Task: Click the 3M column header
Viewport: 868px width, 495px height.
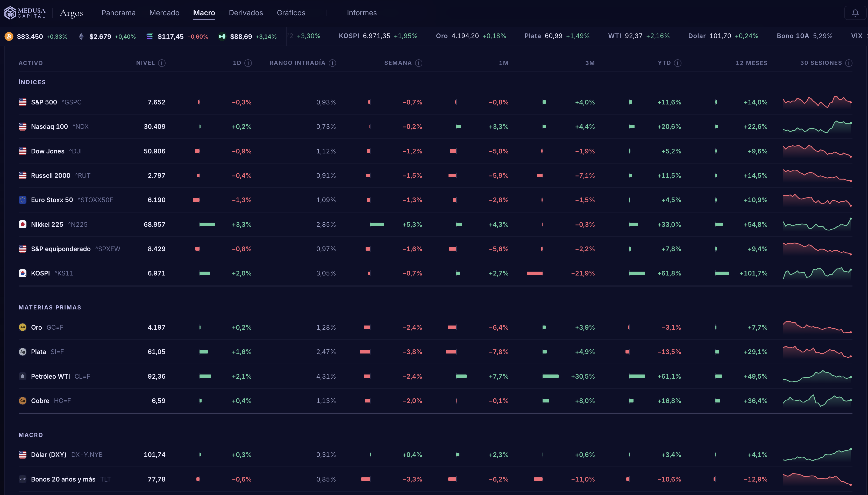Action: [590, 63]
